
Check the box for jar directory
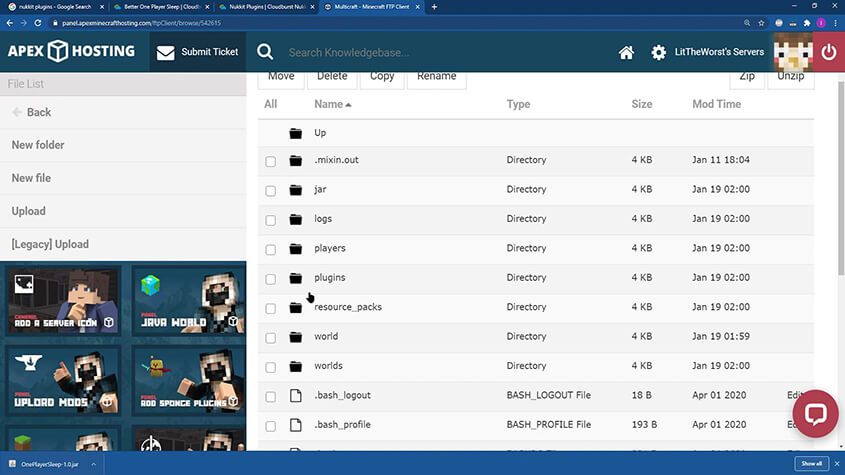coord(271,190)
